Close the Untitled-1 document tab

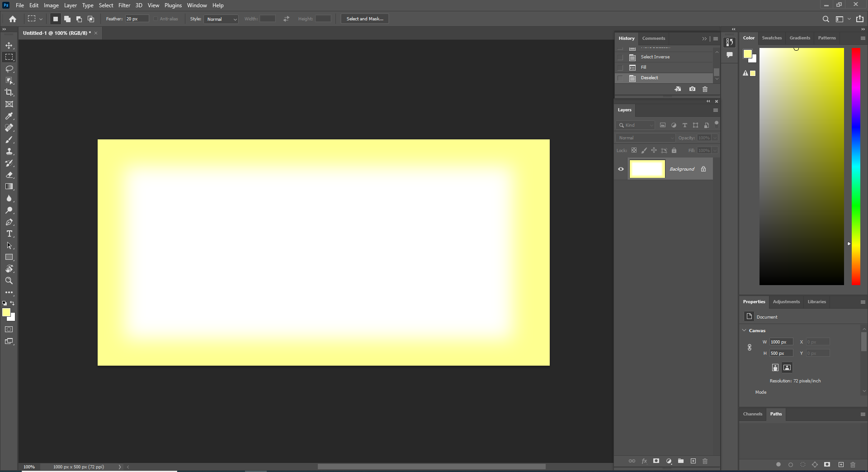pyautogui.click(x=96, y=33)
